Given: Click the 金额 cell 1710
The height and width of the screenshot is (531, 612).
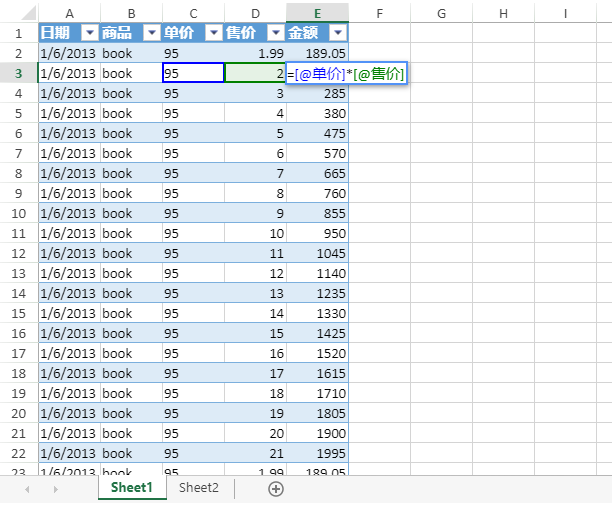Looking at the screenshot, I should click(x=318, y=393).
